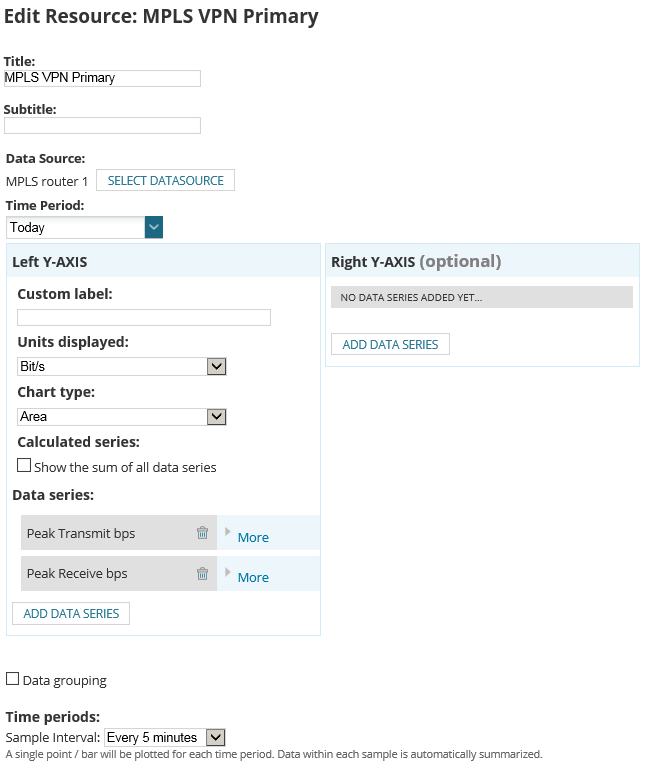Screen dimensions: 653x773
Task: Focus the Subtitle text field
Action: pos(103,125)
